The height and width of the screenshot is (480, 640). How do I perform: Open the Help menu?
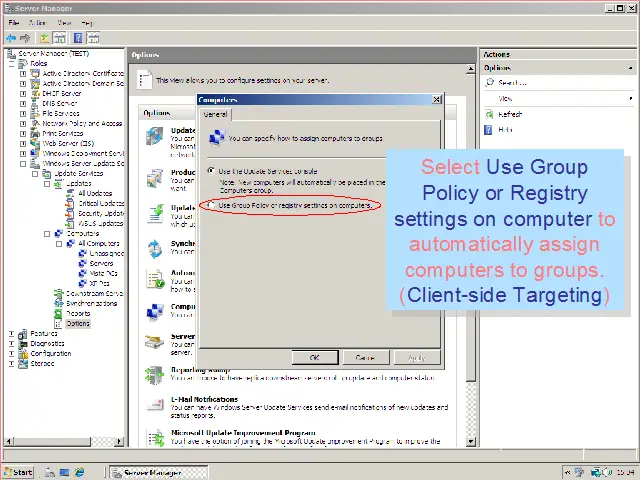coord(87,23)
